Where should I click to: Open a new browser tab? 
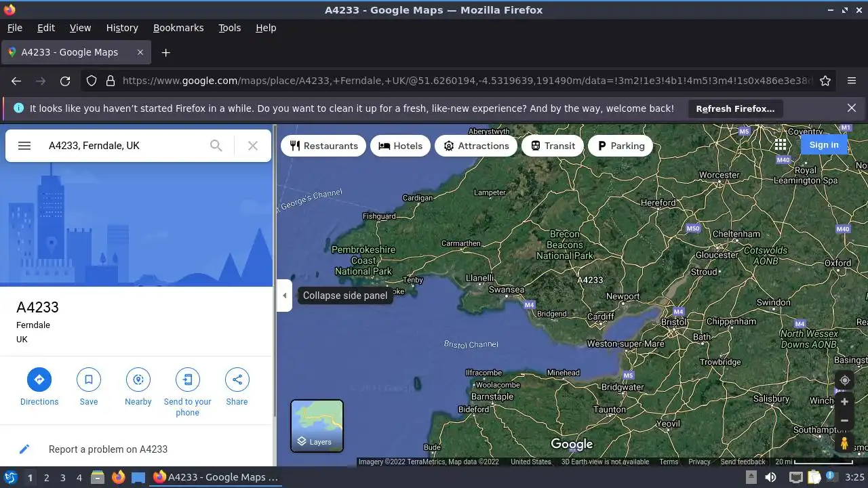165,52
